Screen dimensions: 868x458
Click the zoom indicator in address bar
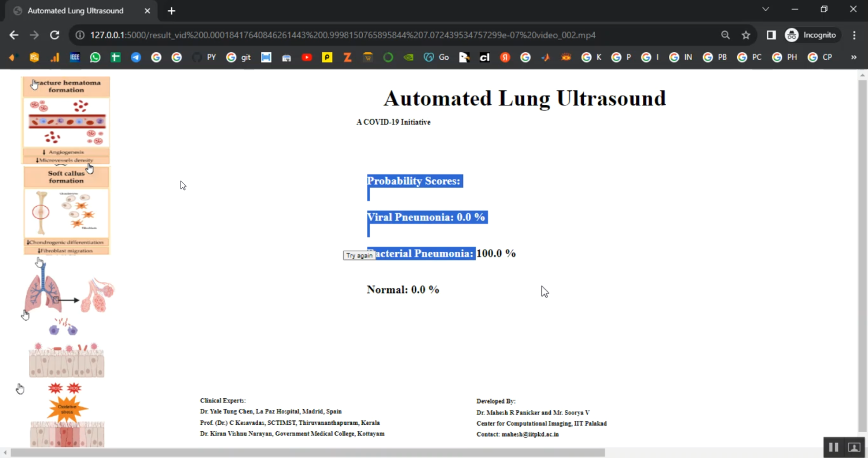point(725,35)
